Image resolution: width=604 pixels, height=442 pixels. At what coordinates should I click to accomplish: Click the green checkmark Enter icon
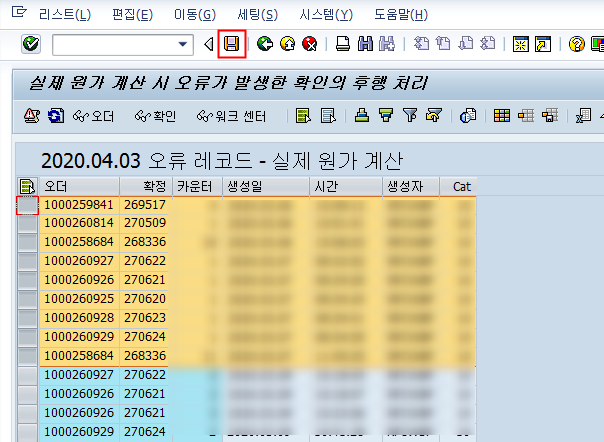click(31, 44)
